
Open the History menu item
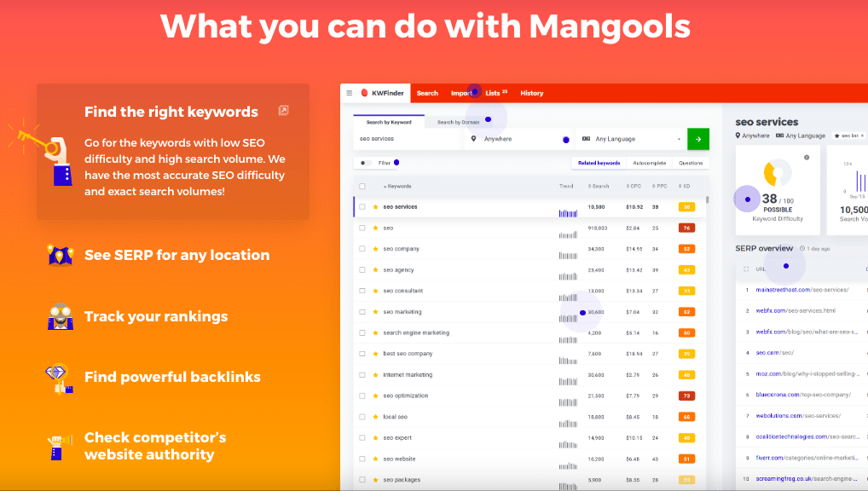pos(532,93)
